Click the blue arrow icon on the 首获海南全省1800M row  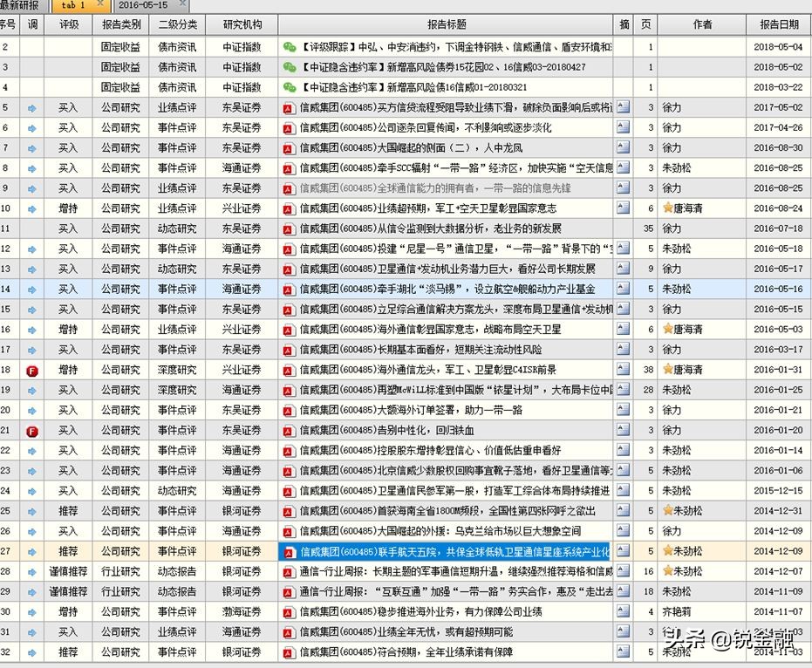click(x=32, y=511)
